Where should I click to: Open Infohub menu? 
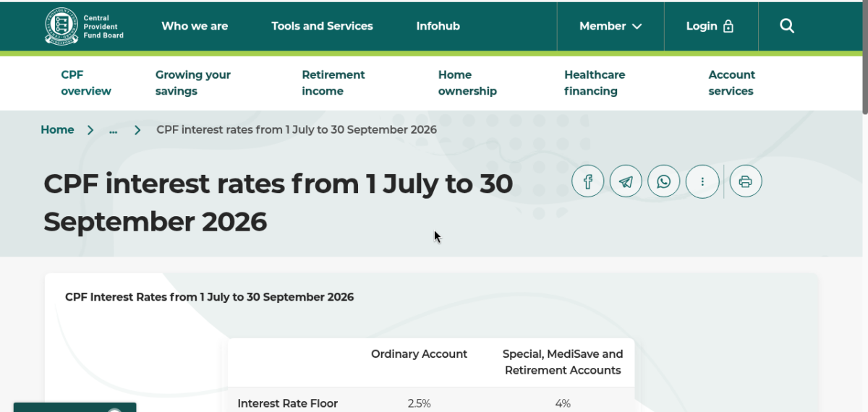(x=438, y=26)
